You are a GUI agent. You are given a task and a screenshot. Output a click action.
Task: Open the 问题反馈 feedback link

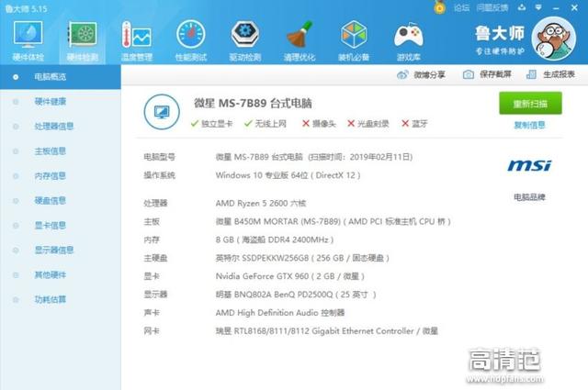[x=492, y=7]
